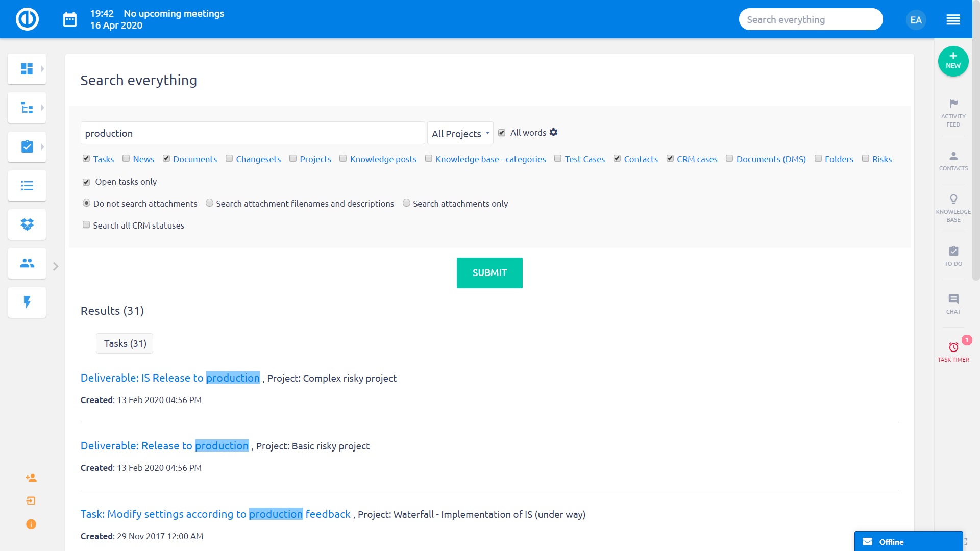
Task: Open the Chat panel
Action: [953, 304]
